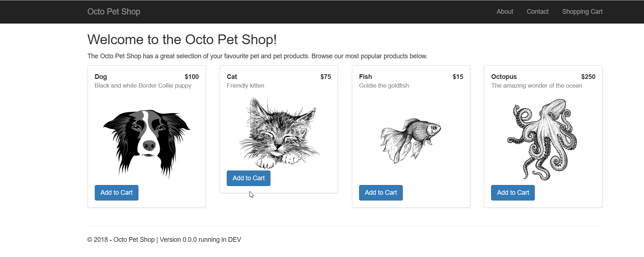This screenshot has height=257, width=644.
Task: Click the $250 Octopus price
Action: click(x=588, y=77)
